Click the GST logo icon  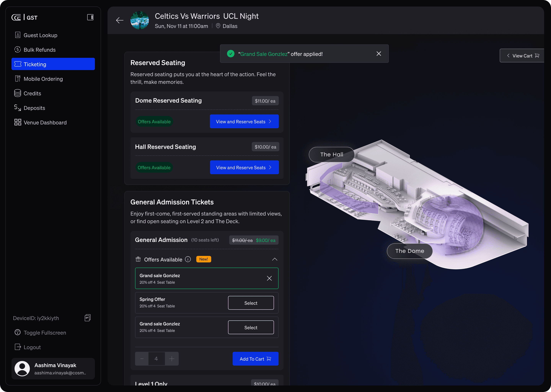tap(16, 17)
